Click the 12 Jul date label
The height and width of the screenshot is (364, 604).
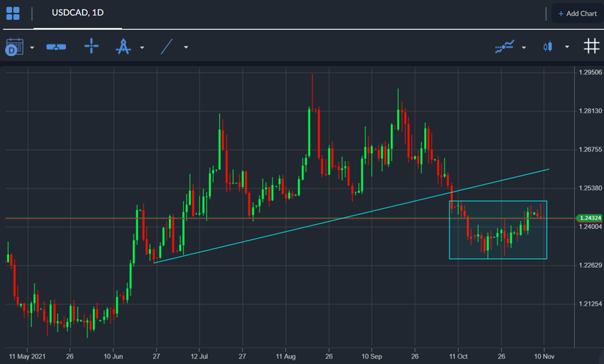(199, 356)
